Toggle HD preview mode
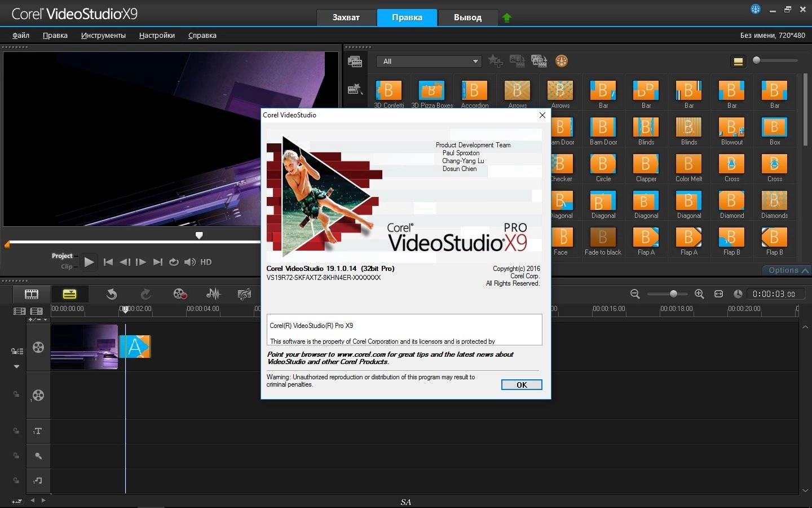Image resolution: width=812 pixels, height=508 pixels. coord(206,262)
